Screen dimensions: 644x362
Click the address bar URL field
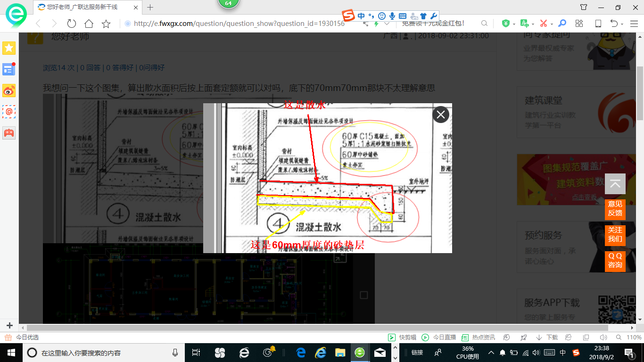click(x=239, y=24)
